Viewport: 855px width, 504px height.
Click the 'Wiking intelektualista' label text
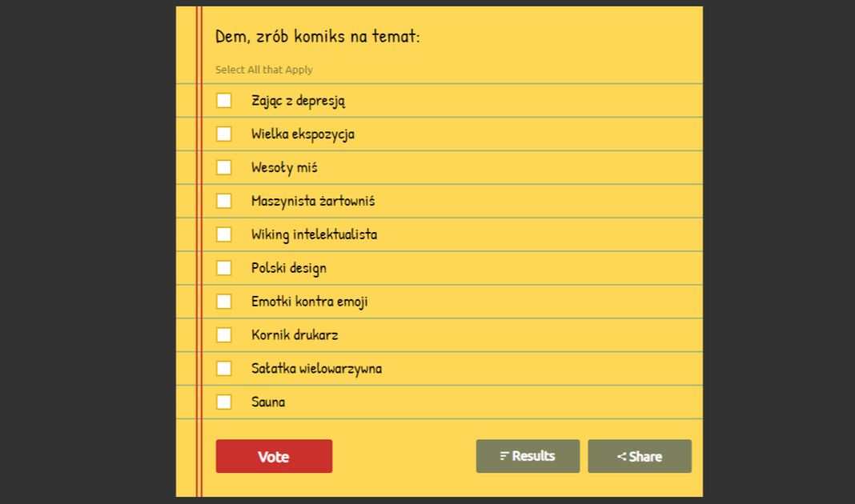[x=314, y=234]
